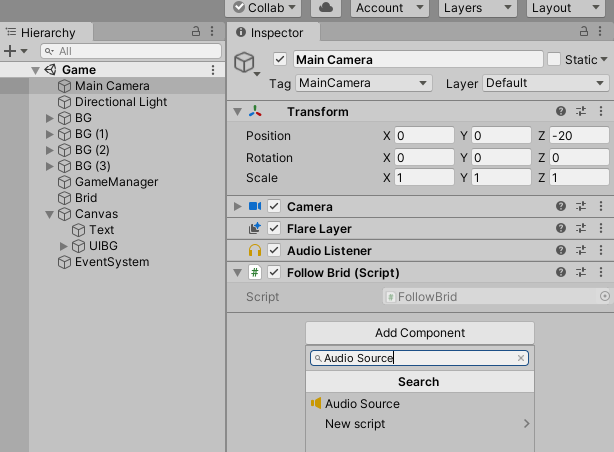Image resolution: width=614 pixels, height=452 pixels.
Task: Clear the Audio Source search text
Action: point(520,358)
